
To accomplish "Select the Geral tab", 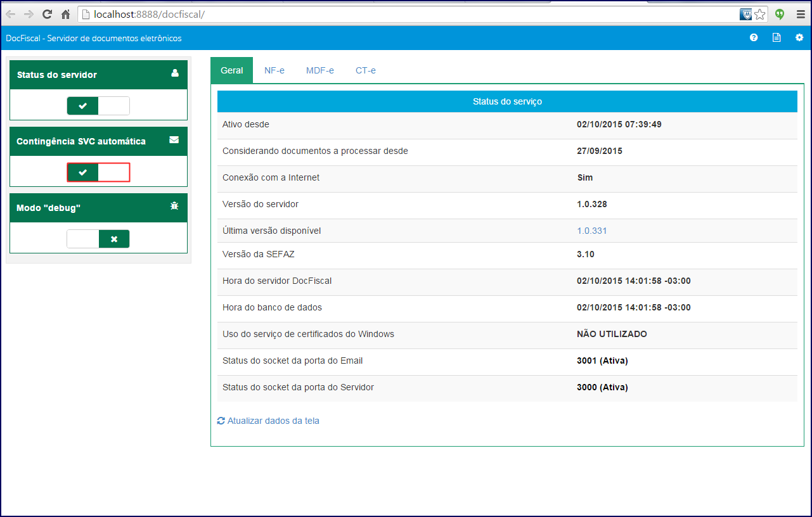I will coord(232,70).
